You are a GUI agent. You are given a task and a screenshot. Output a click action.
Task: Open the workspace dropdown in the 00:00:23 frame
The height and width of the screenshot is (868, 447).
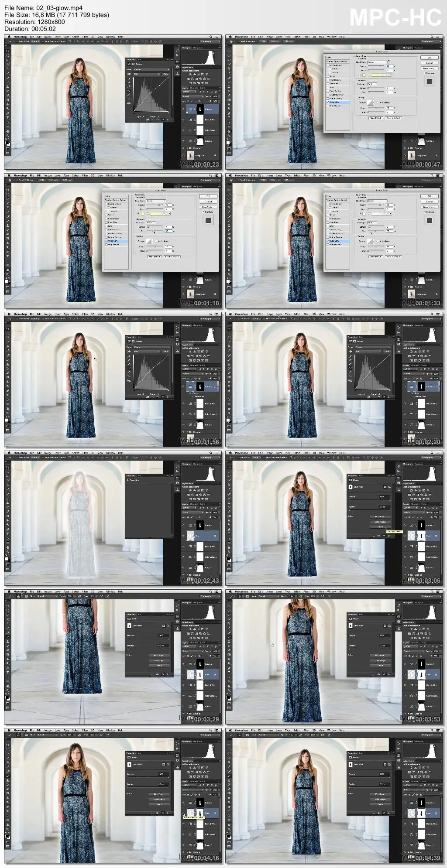point(210,41)
